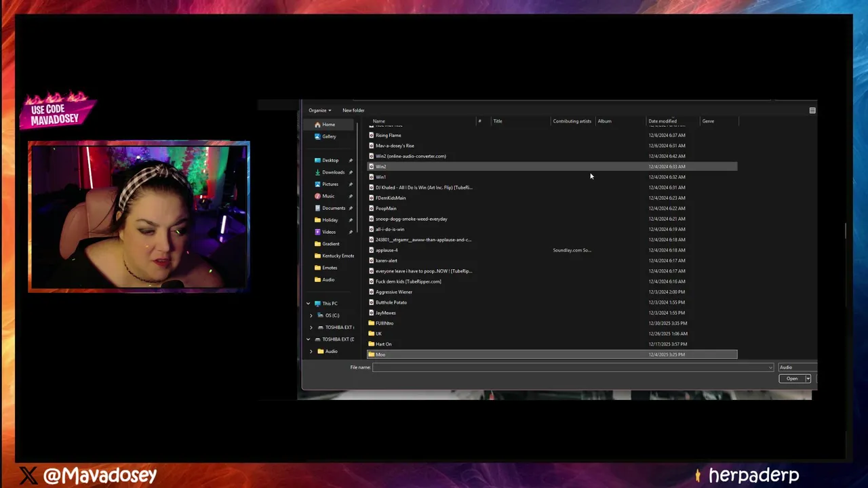The height and width of the screenshot is (488, 868).
Task: Click the Open button's split dropdown arrow
Action: (x=808, y=379)
